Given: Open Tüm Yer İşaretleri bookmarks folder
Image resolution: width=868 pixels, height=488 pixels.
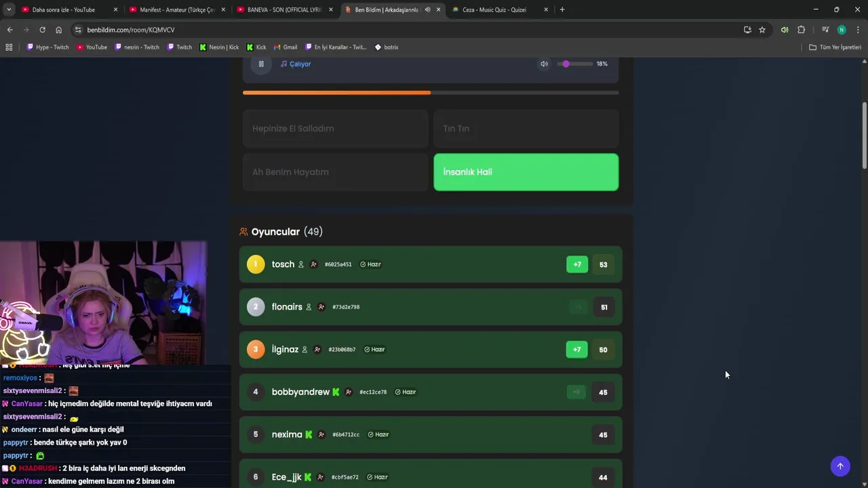Looking at the screenshot, I should 835,47.
